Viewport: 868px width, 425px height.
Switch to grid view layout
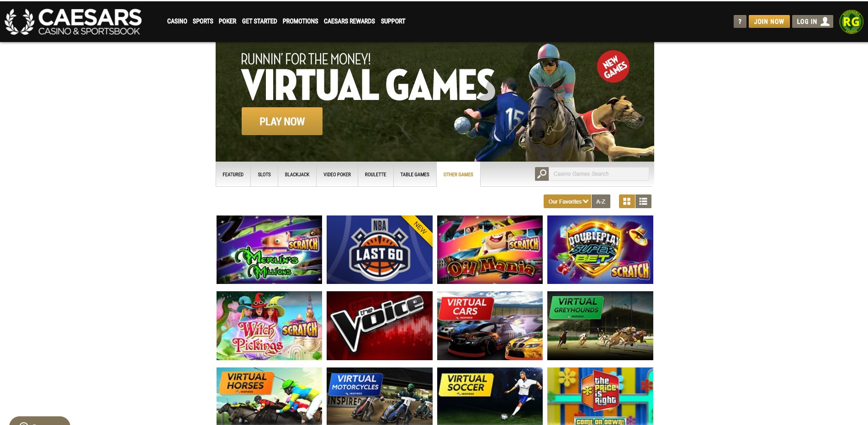(627, 201)
